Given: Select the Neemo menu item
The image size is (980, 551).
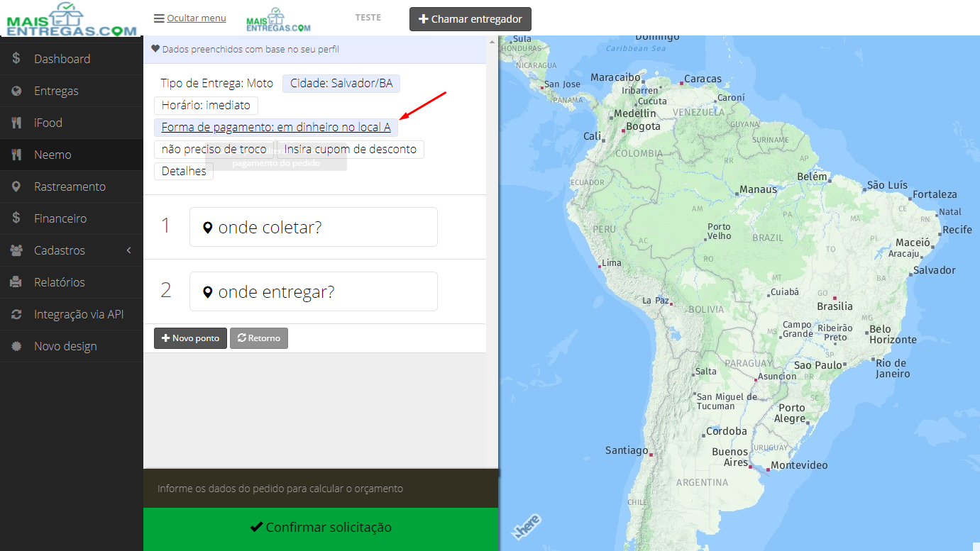Looking at the screenshot, I should pyautogui.click(x=72, y=155).
